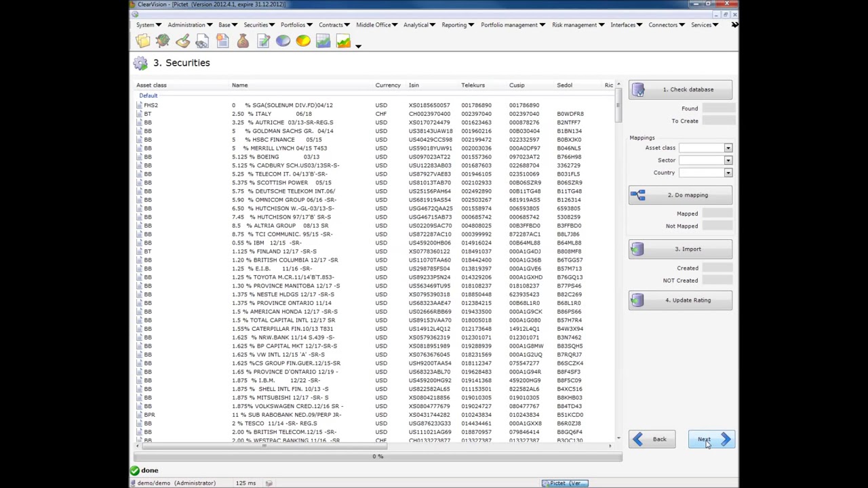Click the Not Mapped value field
This screenshot has height=488, width=868.
tap(718, 226)
